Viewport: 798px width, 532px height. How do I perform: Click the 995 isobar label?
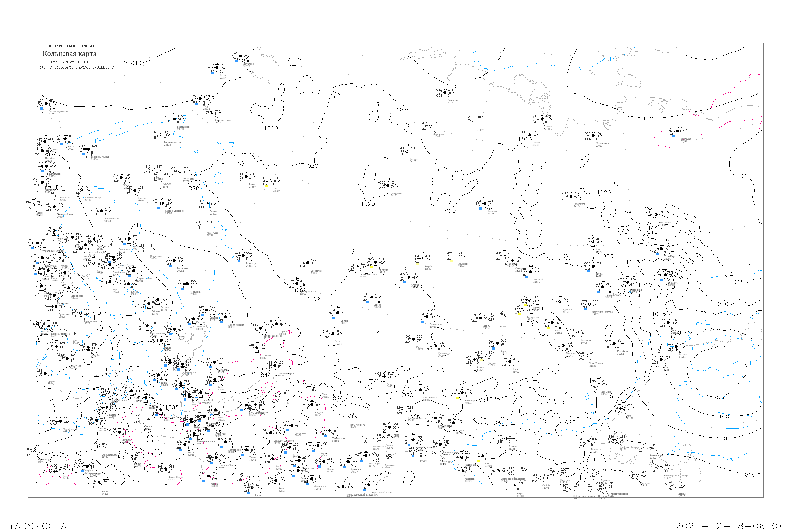click(x=718, y=397)
